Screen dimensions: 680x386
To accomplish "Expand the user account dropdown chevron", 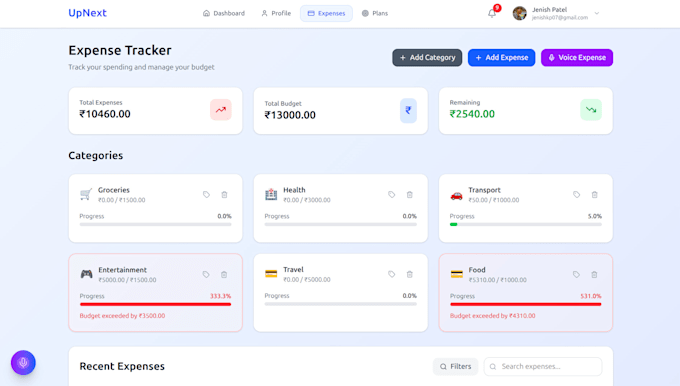I will tap(597, 13).
